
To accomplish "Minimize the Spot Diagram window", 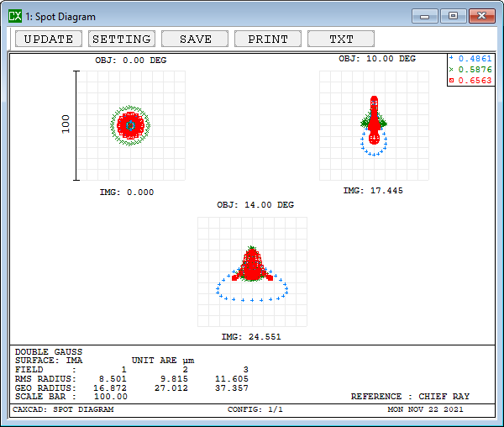I will pos(424,16).
